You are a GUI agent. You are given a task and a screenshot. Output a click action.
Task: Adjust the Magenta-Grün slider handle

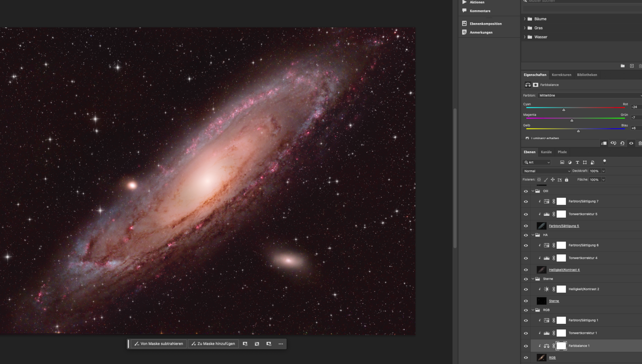click(572, 121)
